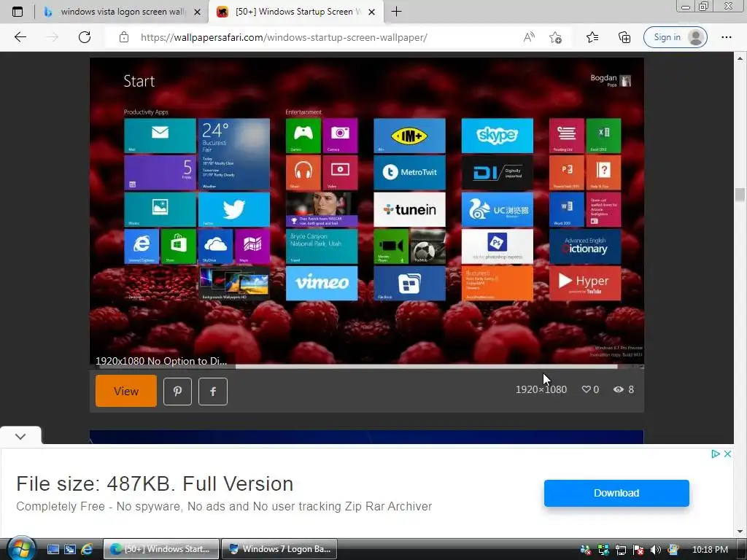Reload the current page
747x560 pixels.
coord(85,37)
